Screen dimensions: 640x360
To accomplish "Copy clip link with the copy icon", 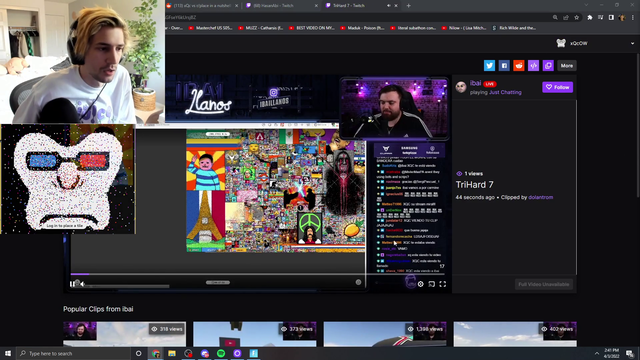I will pos(548,65).
